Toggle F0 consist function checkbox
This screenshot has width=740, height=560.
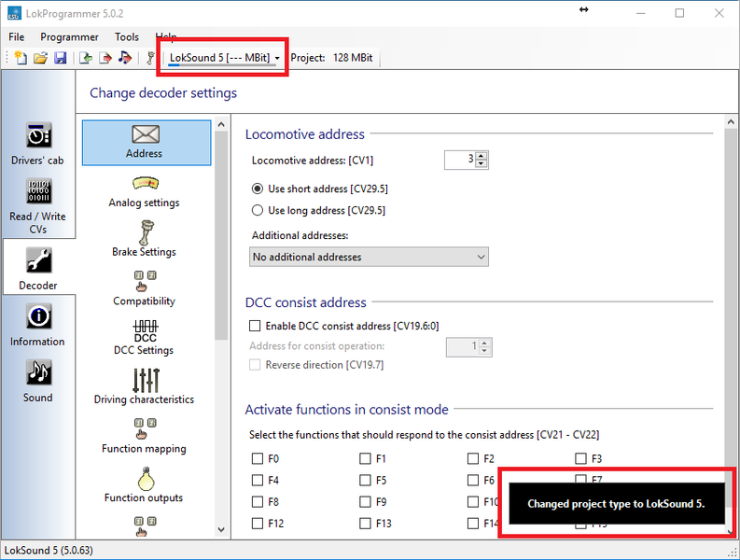[258, 459]
